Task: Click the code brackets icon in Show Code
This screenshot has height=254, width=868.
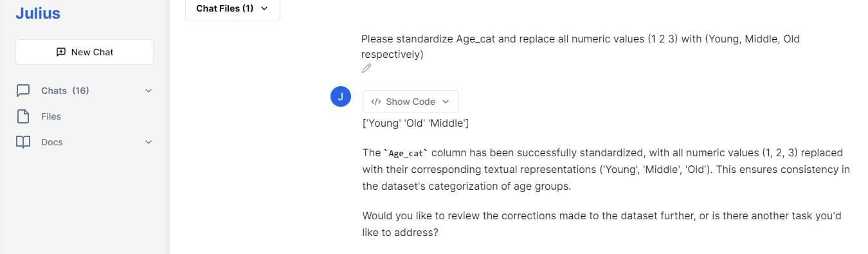Action: click(x=377, y=102)
